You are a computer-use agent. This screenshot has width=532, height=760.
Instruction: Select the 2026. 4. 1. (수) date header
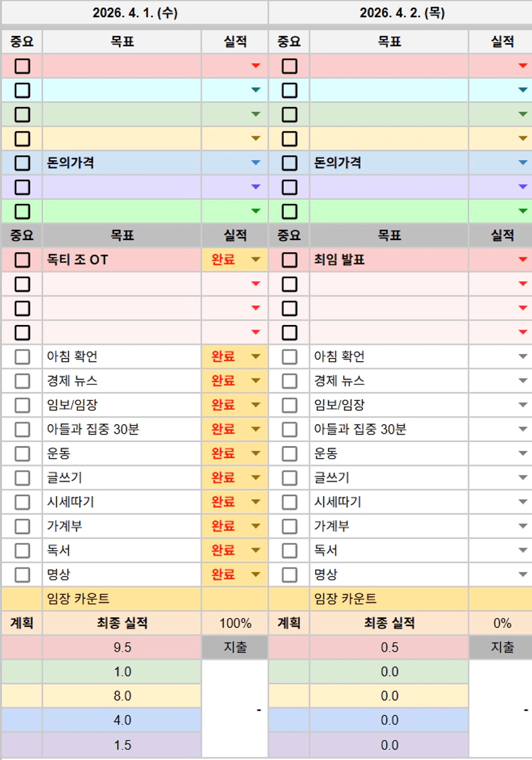point(134,13)
